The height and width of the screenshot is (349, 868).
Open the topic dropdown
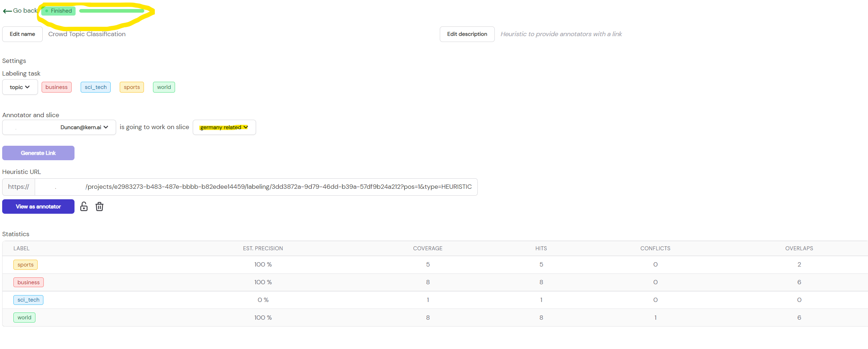coord(20,87)
